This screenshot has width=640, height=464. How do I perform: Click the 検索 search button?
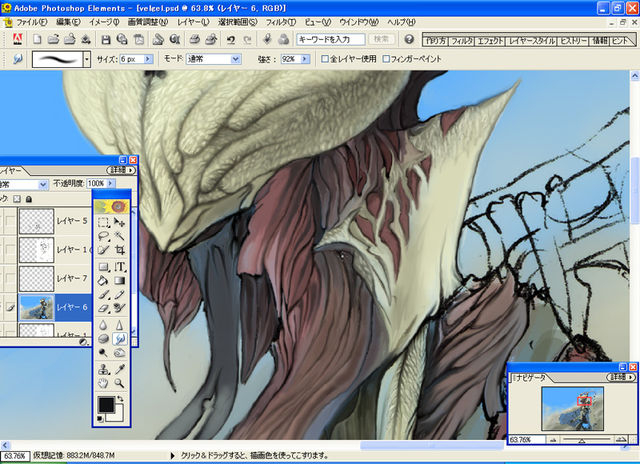point(382,39)
